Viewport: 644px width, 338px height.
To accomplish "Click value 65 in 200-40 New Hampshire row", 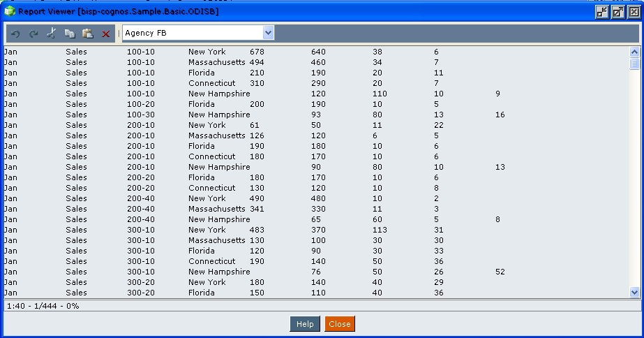I will pos(316,219).
